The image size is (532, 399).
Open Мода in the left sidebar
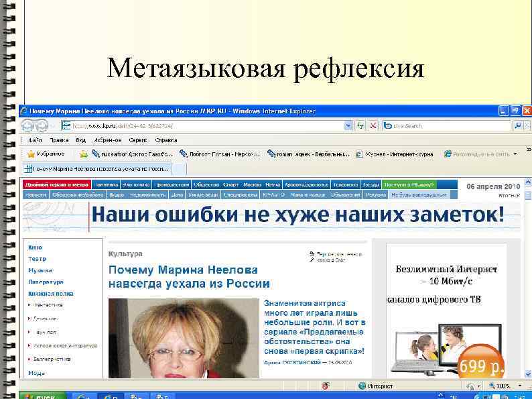click(37, 373)
